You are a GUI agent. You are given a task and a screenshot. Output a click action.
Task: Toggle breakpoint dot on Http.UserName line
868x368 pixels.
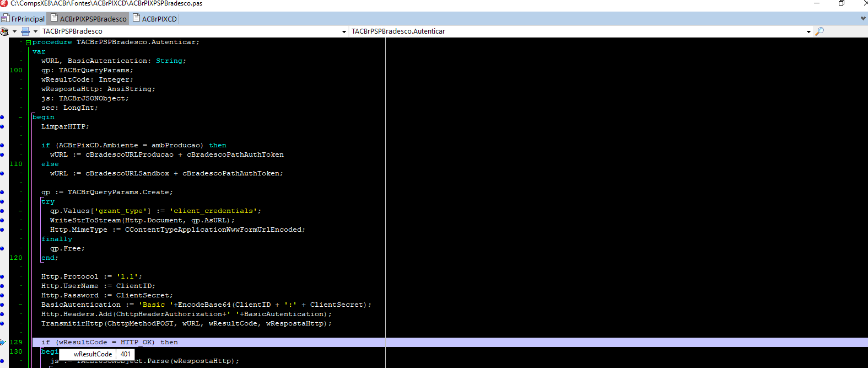coord(2,286)
